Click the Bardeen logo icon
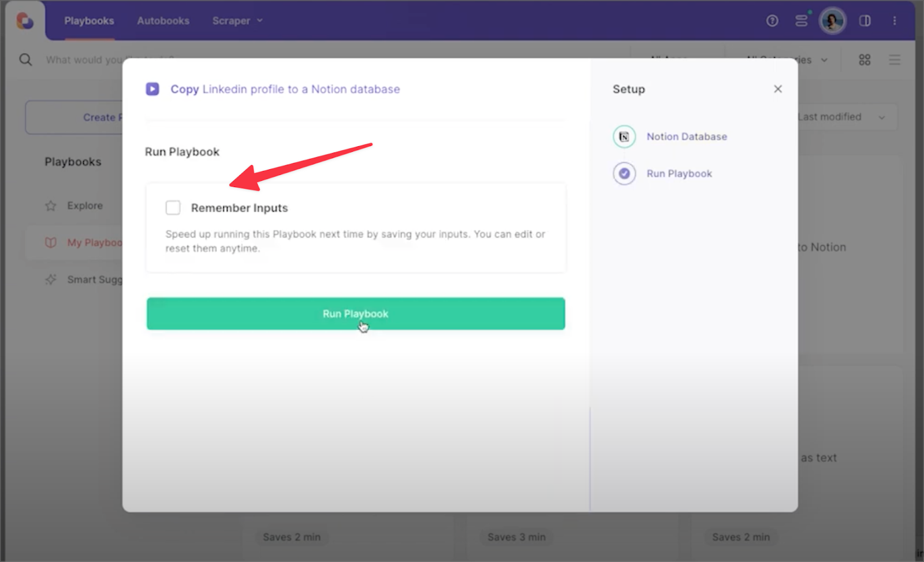The image size is (924, 562). tap(24, 21)
